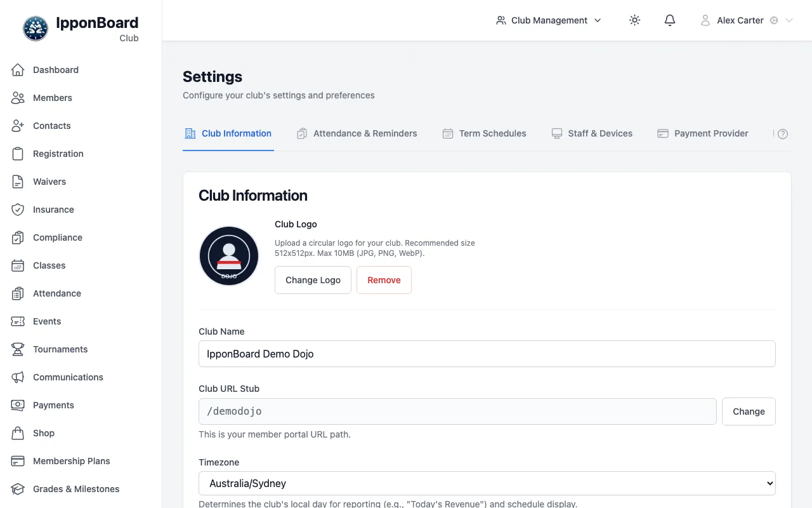Open the Timezone Australia/Sydney select
This screenshot has width=812, height=508.
487,483
